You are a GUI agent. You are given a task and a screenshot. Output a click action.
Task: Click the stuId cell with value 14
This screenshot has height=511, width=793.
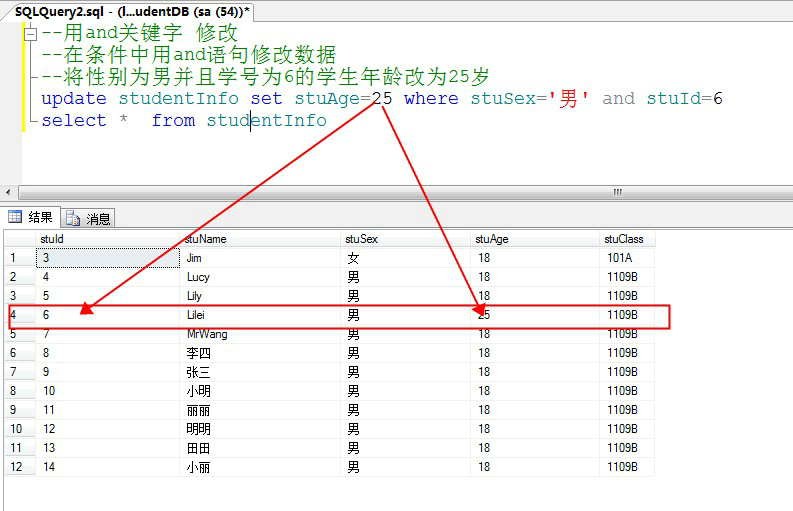coord(108,466)
